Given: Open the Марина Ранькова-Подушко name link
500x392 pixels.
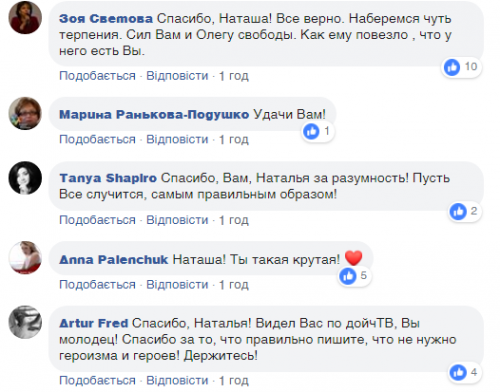Looking at the screenshot, I should pos(154,115).
